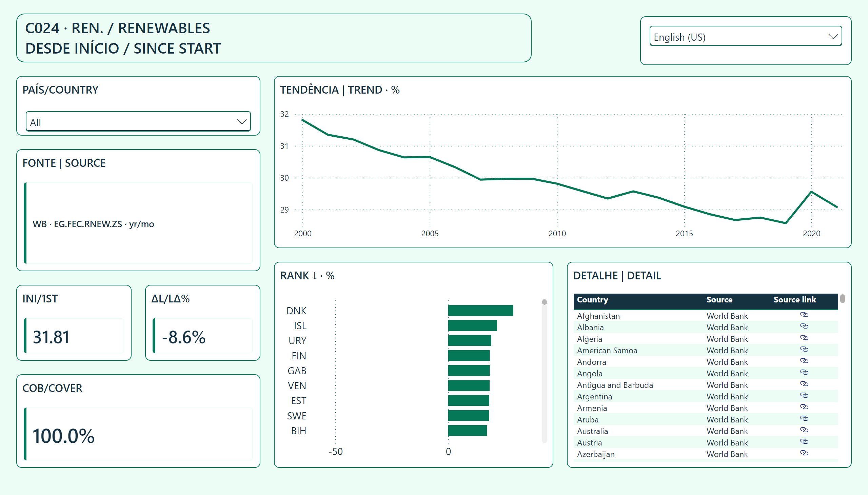
Task: Select the Azerbaijan country cell
Action: point(596,455)
